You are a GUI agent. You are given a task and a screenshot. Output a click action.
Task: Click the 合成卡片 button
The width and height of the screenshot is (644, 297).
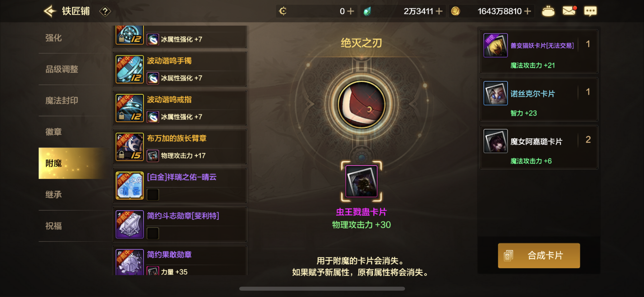tap(539, 256)
